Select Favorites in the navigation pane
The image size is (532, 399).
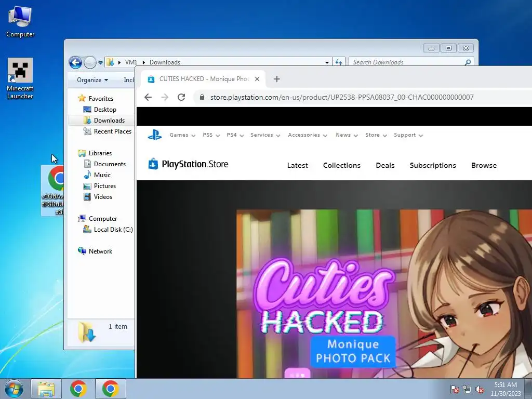click(101, 98)
